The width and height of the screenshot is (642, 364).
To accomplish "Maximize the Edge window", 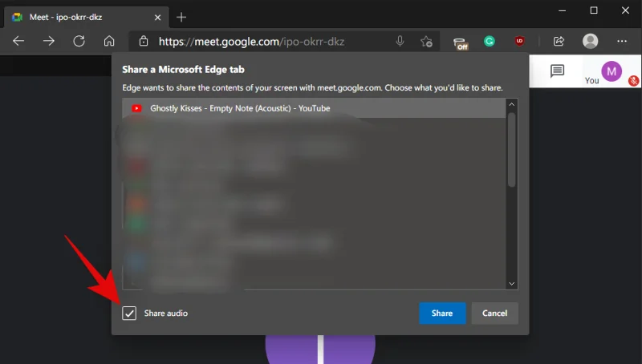I will coord(594,10).
